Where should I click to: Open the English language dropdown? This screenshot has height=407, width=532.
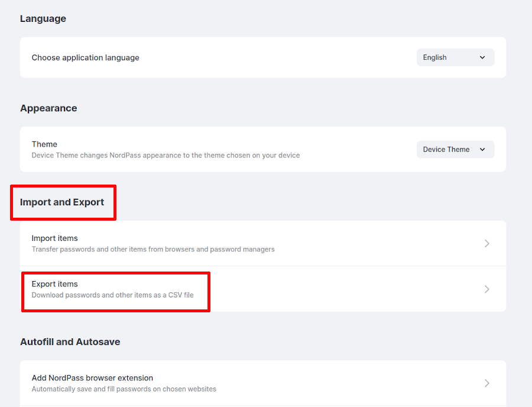pyautogui.click(x=455, y=57)
